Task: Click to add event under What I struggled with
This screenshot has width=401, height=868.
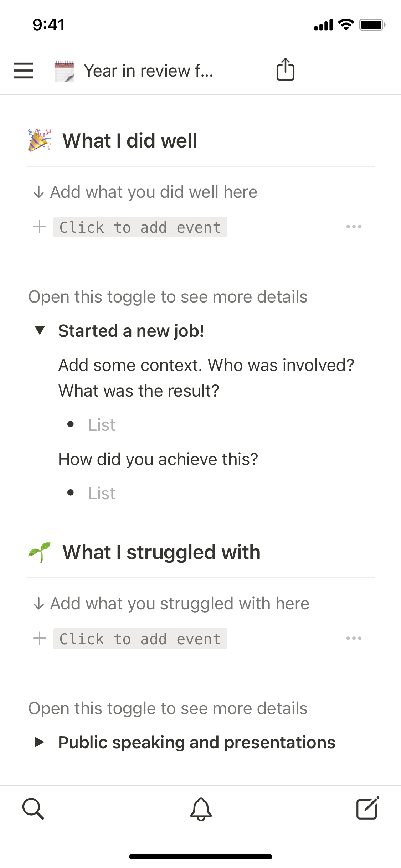Action: point(140,639)
